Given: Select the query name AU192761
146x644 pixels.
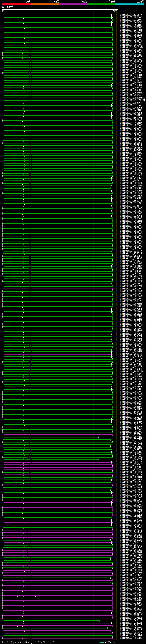Looking at the screenshot, I should 8,7.
